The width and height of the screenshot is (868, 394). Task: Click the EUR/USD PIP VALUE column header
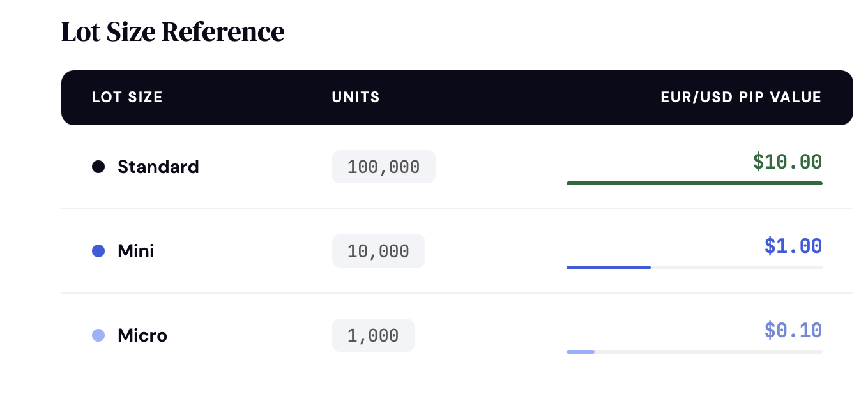tap(742, 98)
